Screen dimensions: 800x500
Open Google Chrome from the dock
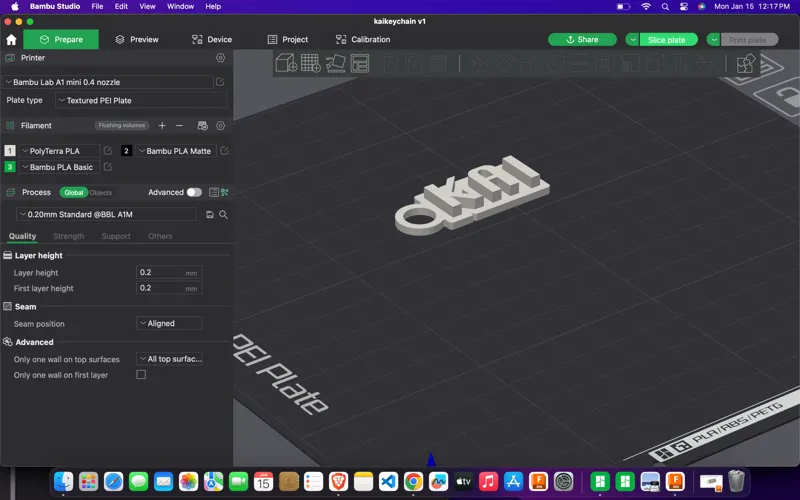(x=413, y=481)
